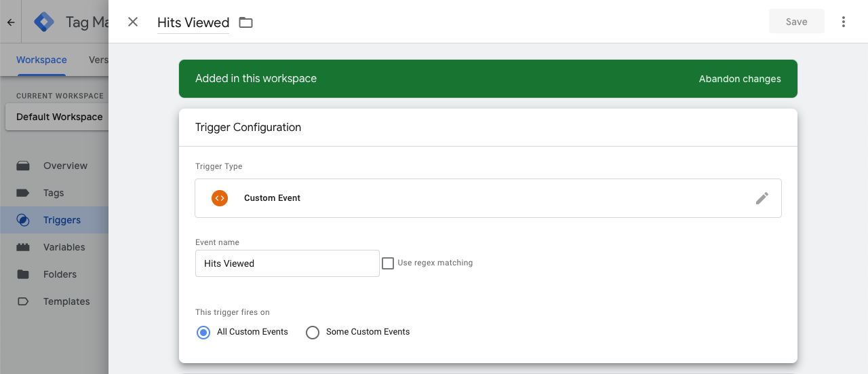Image resolution: width=868 pixels, height=374 pixels.
Task: Switch to the Workspace tab
Action: point(41,60)
